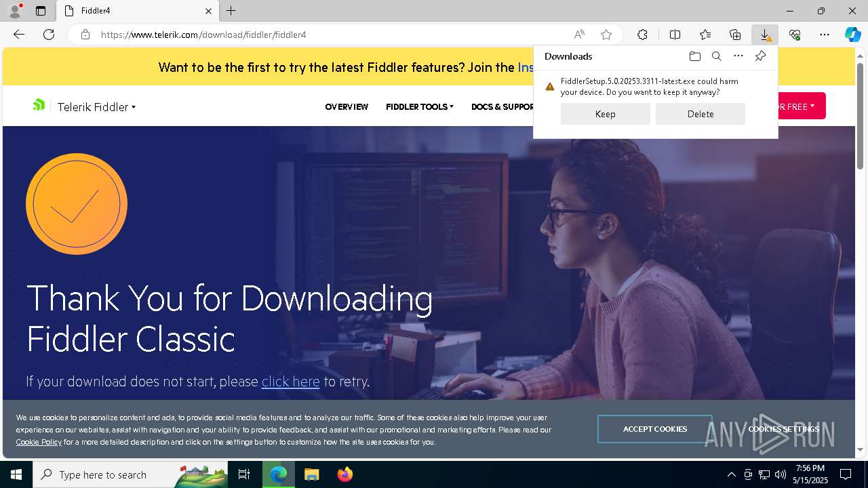Open the Overview nav item
Viewport: 868px width, 488px height.
click(347, 107)
